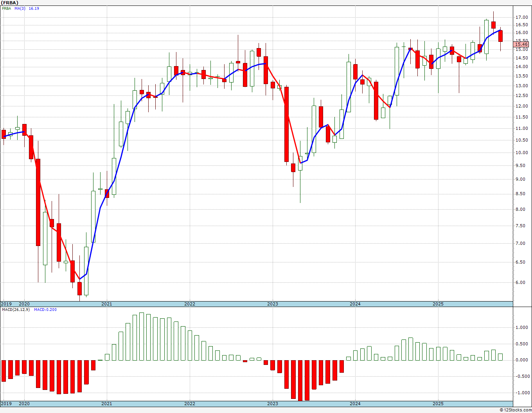This screenshot has width=532, height=413.
Task: Click the MACD:0.200 value label
Action: tap(45, 309)
